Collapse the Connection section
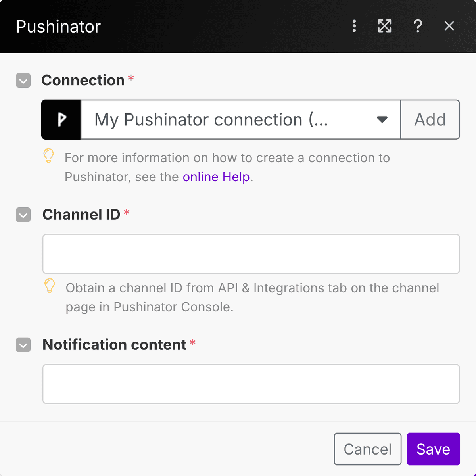 tap(23, 81)
